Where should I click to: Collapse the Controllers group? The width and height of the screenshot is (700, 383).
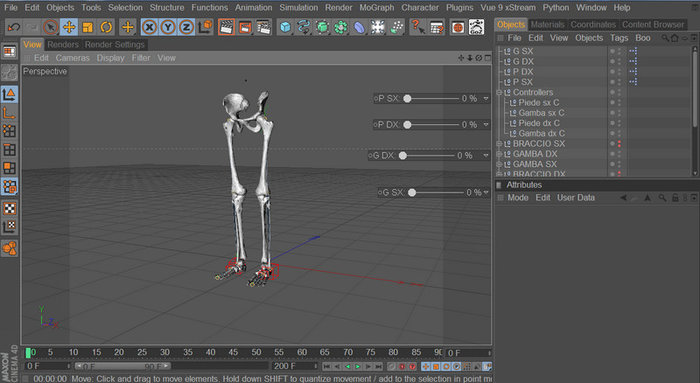(x=500, y=92)
